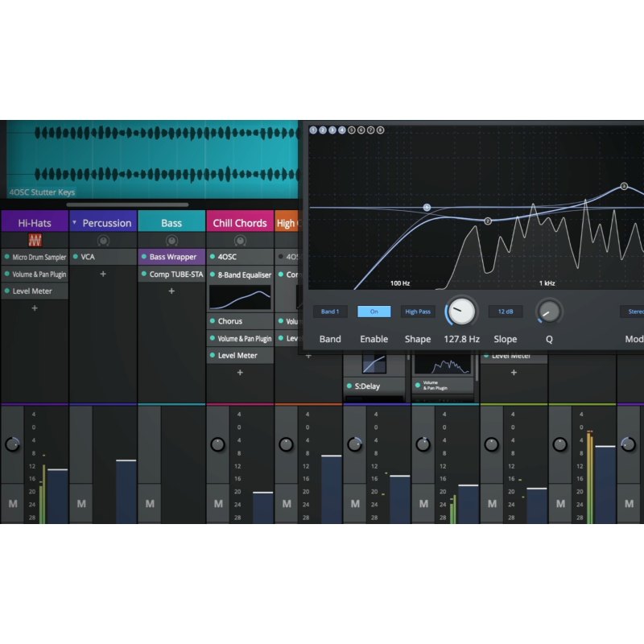This screenshot has height=644, width=644.
Task: Open the High Pass shape dropdown
Action: [x=418, y=312]
